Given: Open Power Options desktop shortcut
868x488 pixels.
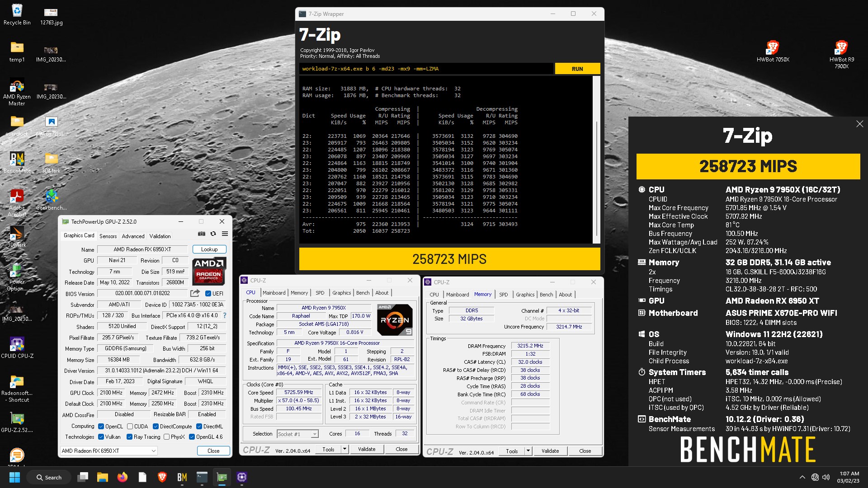Looking at the screenshot, I should tap(17, 277).
